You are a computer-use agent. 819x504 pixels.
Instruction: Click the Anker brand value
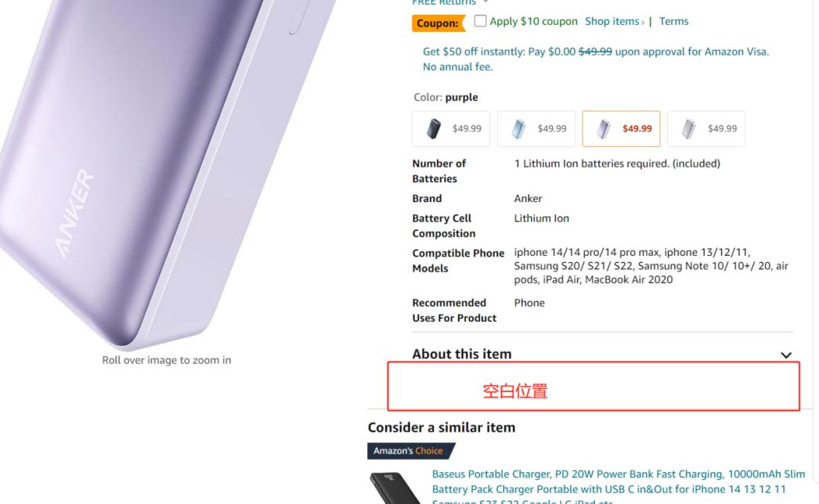click(528, 198)
